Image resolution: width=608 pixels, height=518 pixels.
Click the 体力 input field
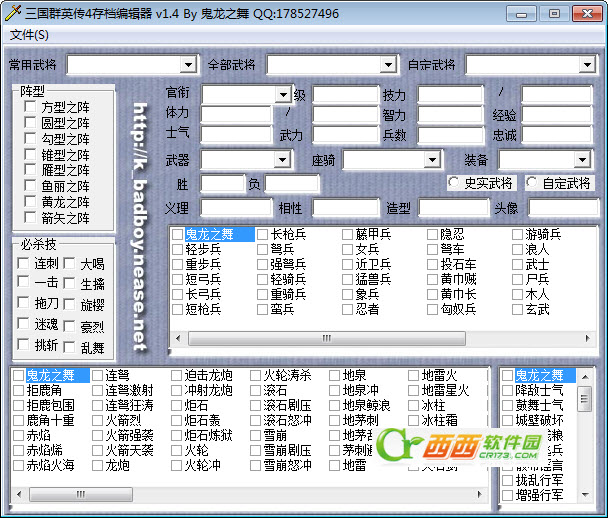[x=236, y=114]
